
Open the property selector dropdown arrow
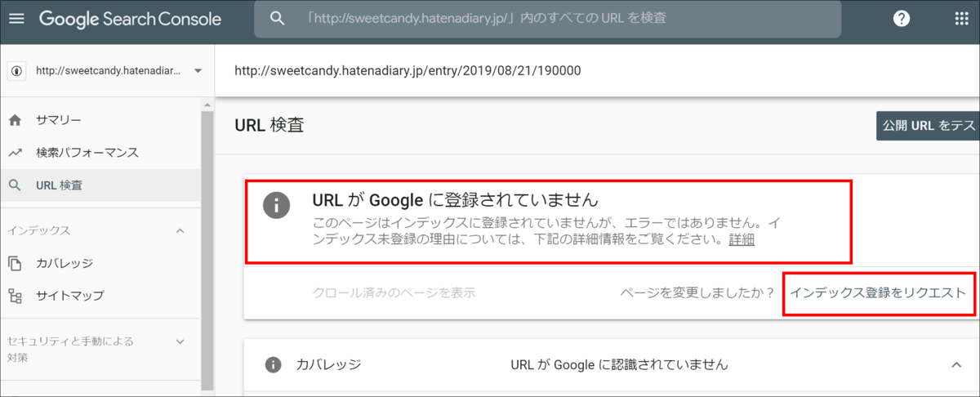198,71
